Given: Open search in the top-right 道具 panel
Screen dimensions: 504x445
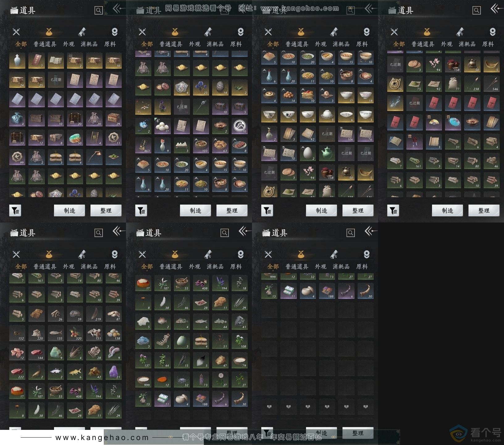Looking at the screenshot, I should coord(477,11).
